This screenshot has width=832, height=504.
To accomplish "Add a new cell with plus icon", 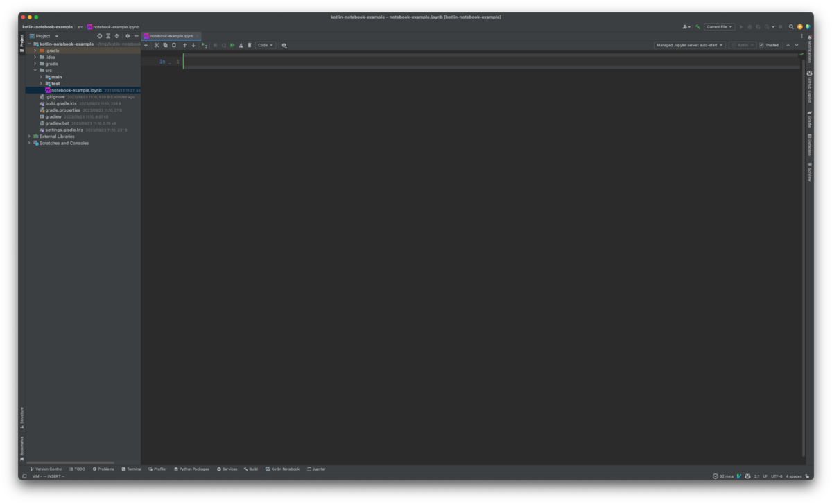I will coord(146,45).
